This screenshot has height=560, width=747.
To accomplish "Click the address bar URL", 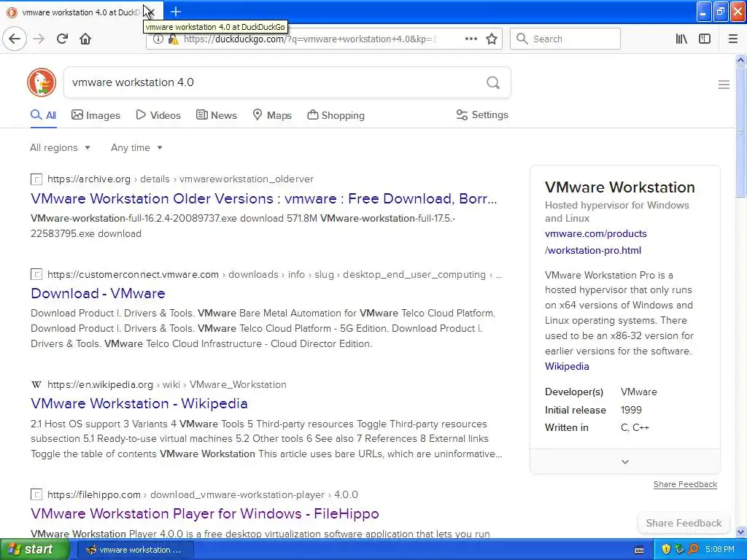I will point(309,39).
